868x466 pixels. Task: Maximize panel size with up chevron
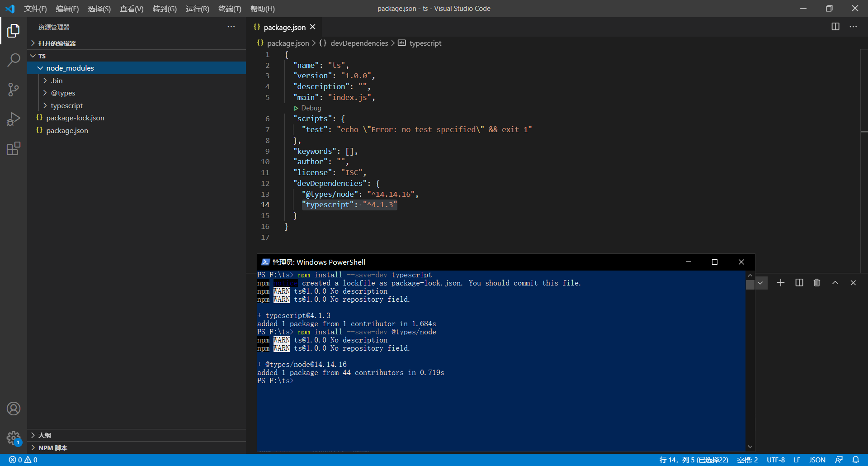[835, 283]
